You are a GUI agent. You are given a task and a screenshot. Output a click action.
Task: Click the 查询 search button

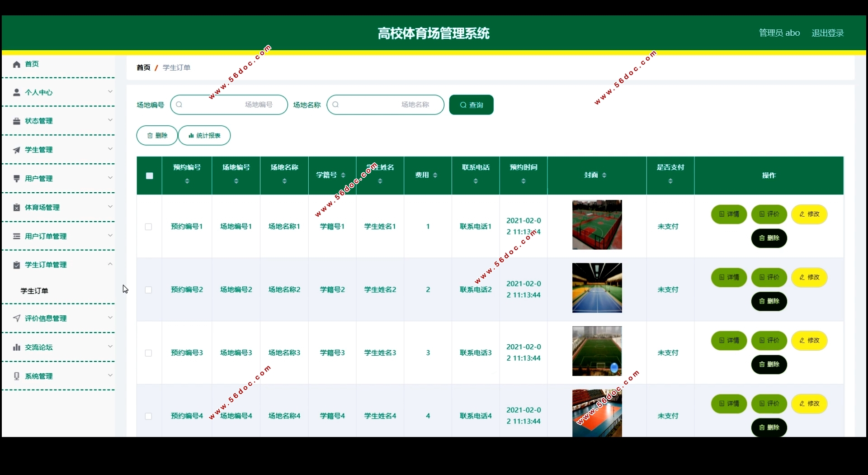(471, 105)
